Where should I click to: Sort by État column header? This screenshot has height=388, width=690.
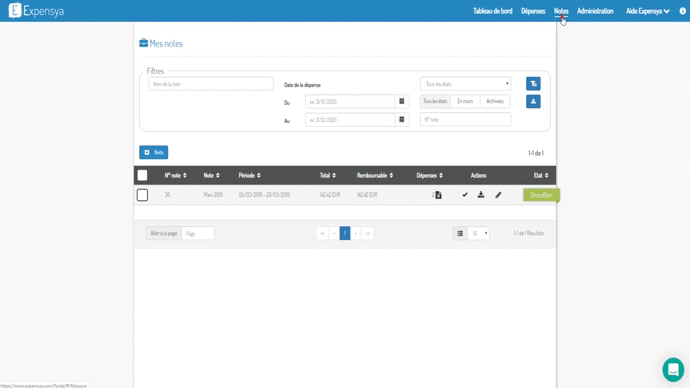(541, 176)
